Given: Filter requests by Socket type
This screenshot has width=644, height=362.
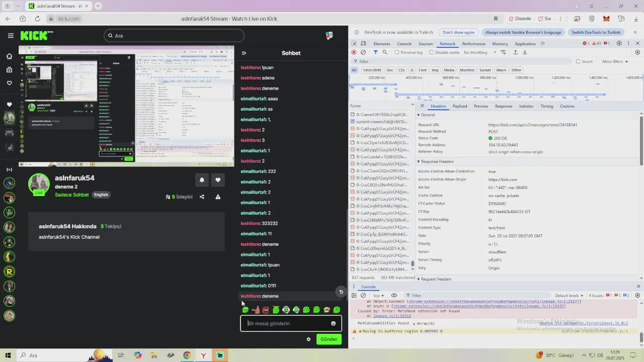Looking at the screenshot, I should (485, 70).
